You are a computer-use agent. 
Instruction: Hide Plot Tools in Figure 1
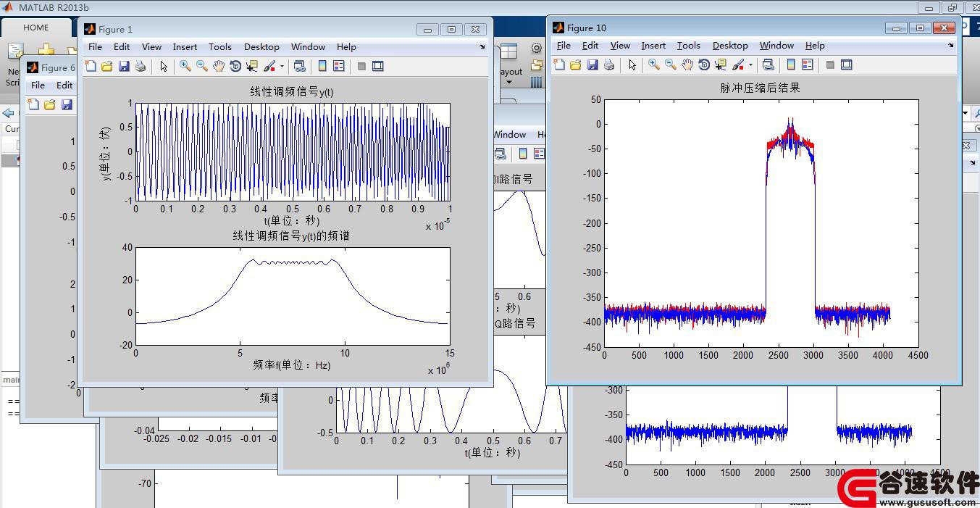coord(361,66)
